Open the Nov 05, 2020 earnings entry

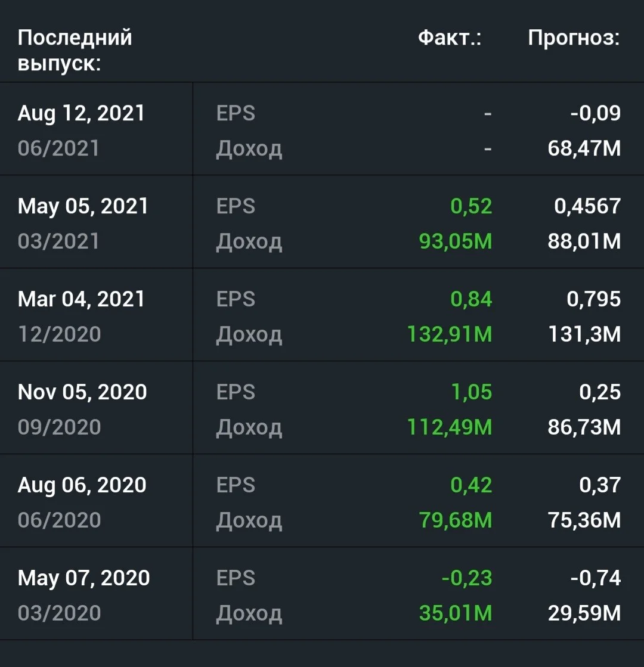coord(322,408)
